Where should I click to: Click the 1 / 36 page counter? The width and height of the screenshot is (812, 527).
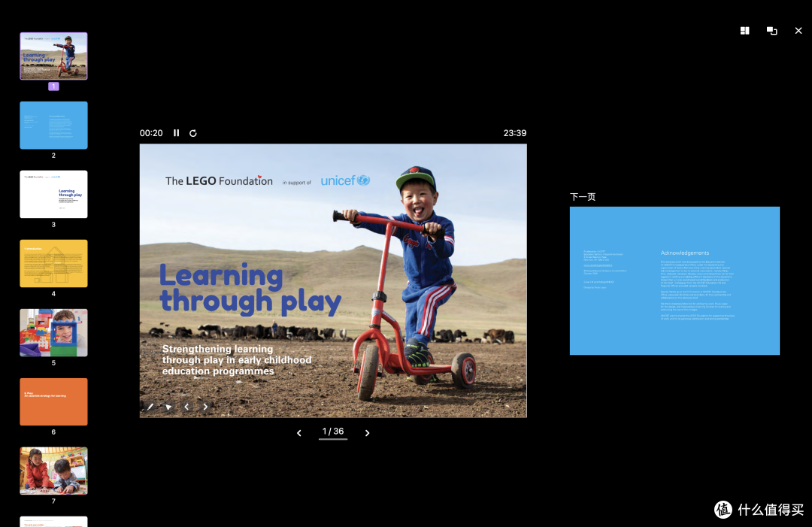point(333,432)
